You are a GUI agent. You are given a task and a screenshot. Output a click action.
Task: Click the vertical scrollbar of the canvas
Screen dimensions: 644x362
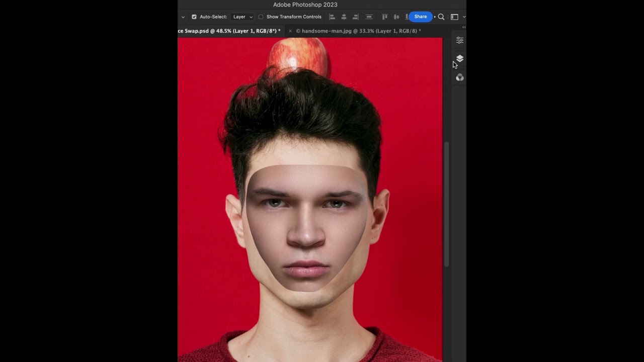[446, 204]
